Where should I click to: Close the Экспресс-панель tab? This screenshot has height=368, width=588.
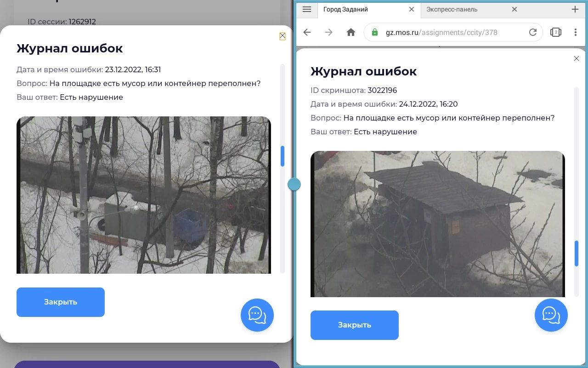[x=514, y=9]
